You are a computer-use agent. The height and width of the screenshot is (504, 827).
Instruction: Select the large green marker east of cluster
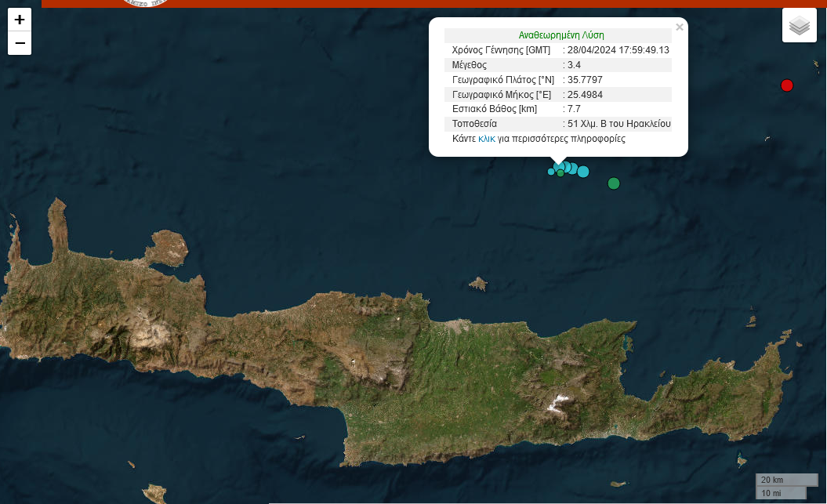[614, 183]
